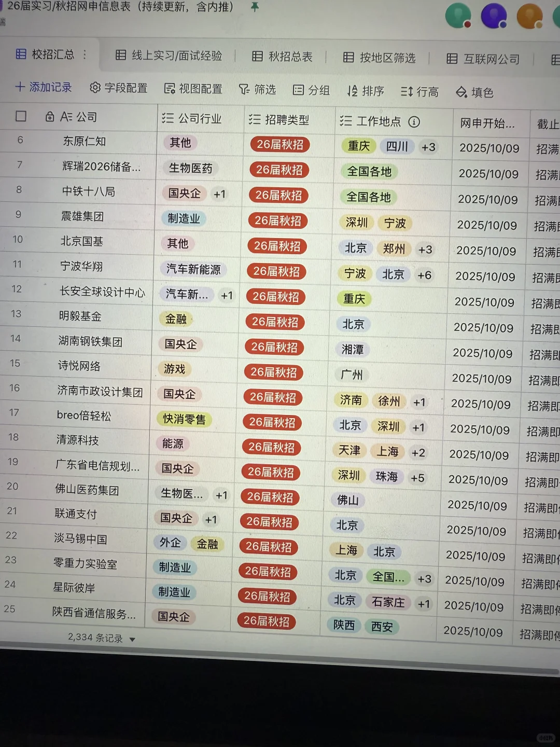Expand +6 locations in 宁波华翔 row
This screenshot has height=747, width=560.
424,275
